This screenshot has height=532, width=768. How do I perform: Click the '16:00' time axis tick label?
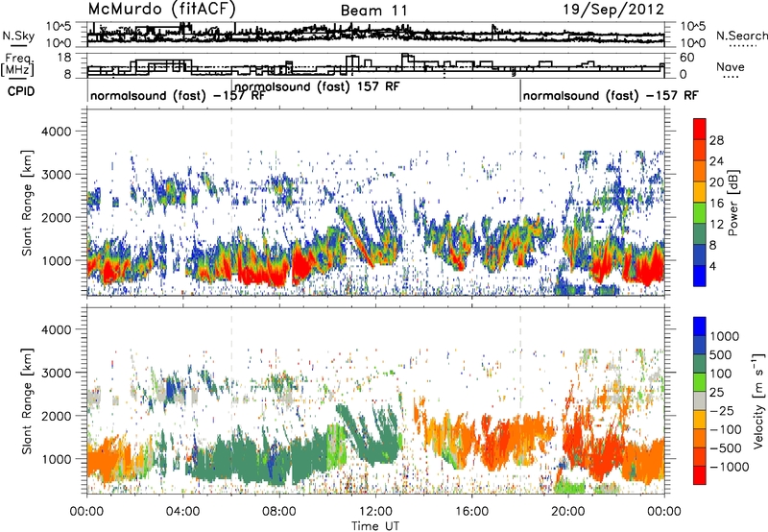471,512
